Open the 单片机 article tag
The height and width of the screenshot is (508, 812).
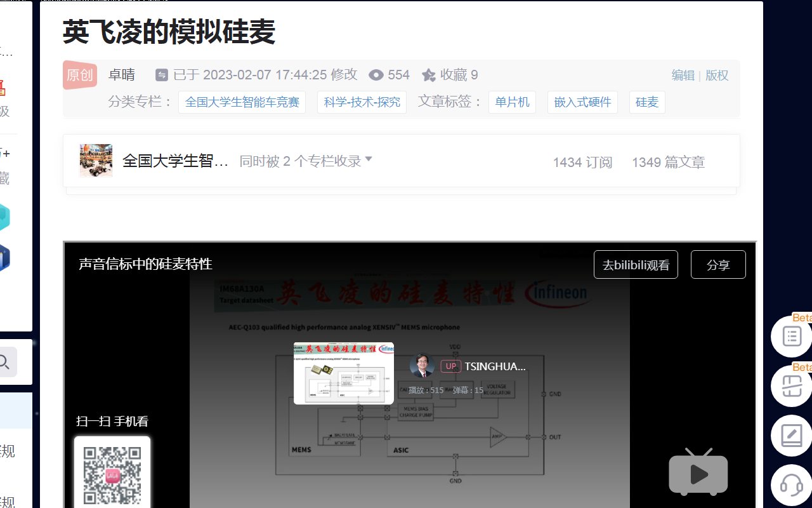coord(513,102)
